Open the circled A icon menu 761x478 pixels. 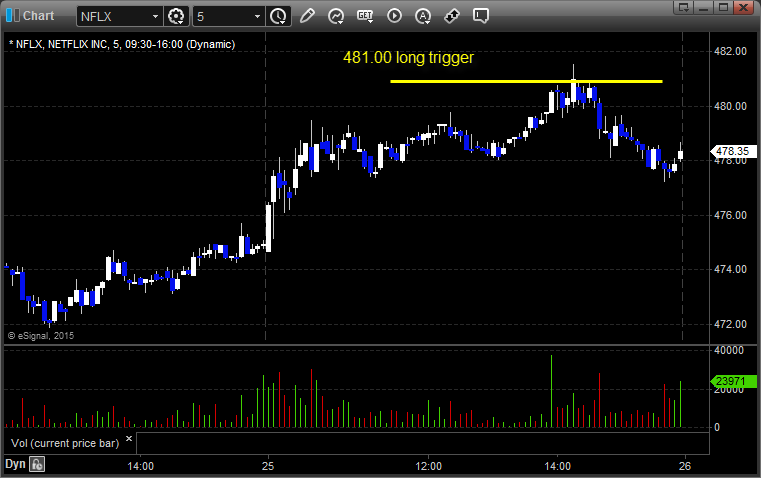click(423, 16)
